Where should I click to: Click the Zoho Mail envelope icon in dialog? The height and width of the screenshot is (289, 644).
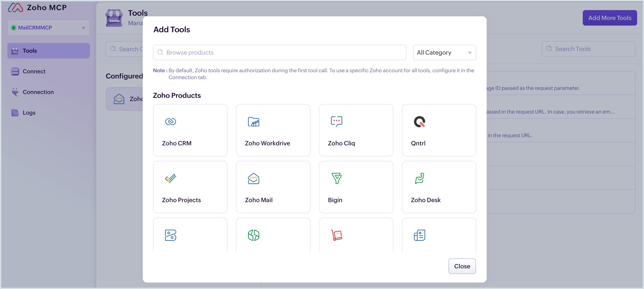click(x=253, y=178)
